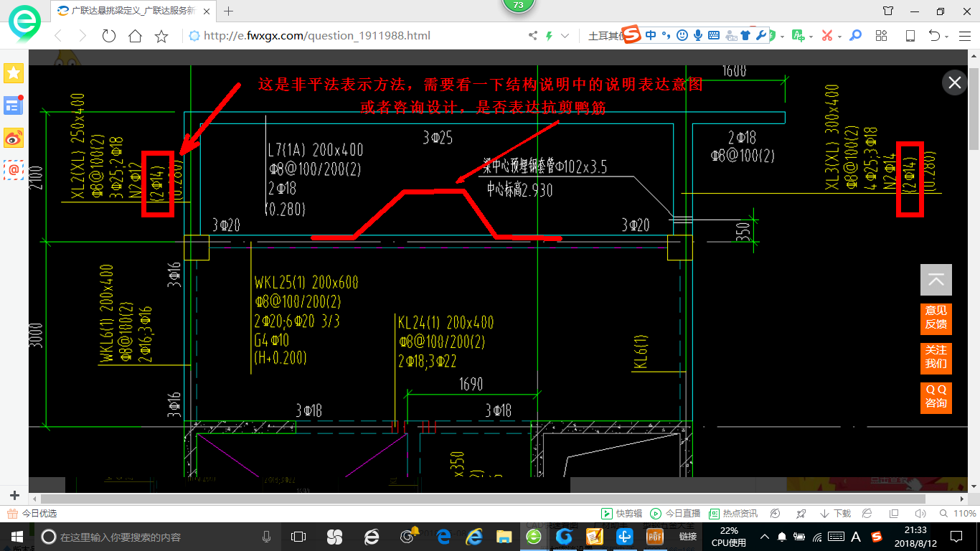Image resolution: width=980 pixels, height=551 pixels.
Task: Toggle Chinese input mode 中
Action: 651,35
